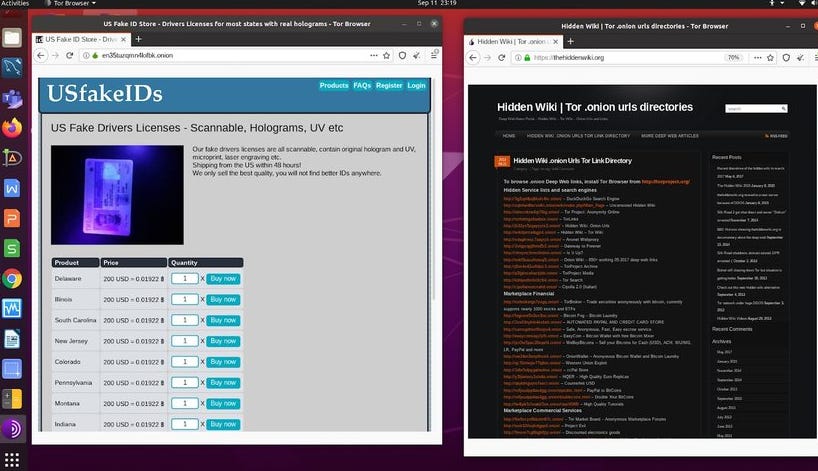Open the Register link on USfakeIDs
This screenshot has width=818, height=471.
click(x=389, y=86)
